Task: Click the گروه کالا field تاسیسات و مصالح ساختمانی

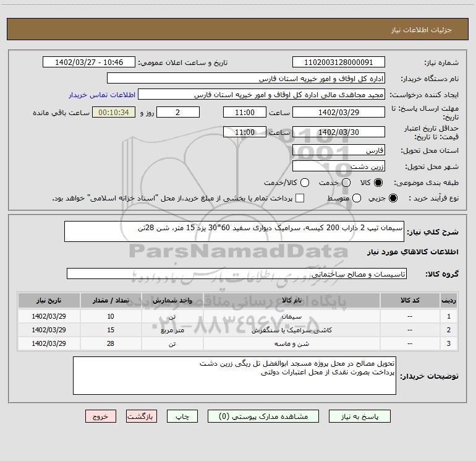Action: (237, 274)
